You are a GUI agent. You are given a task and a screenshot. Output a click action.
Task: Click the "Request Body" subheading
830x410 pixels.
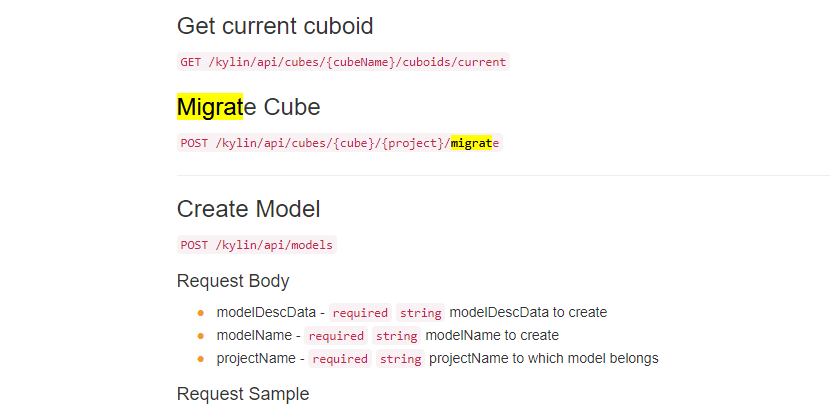233,281
